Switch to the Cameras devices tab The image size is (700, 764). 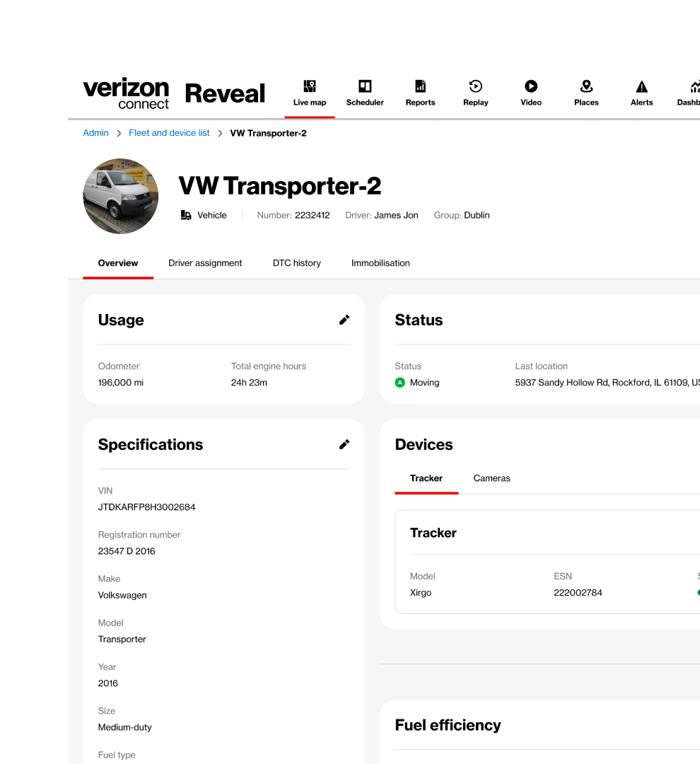(491, 478)
